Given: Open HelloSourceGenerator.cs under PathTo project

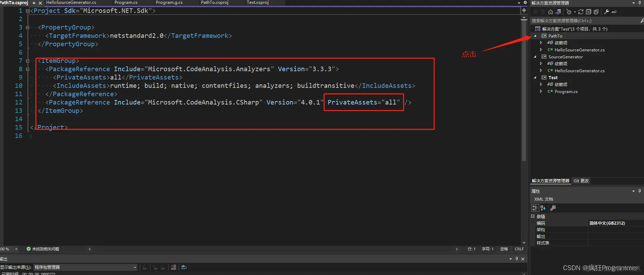Looking at the screenshot, I should (579, 50).
